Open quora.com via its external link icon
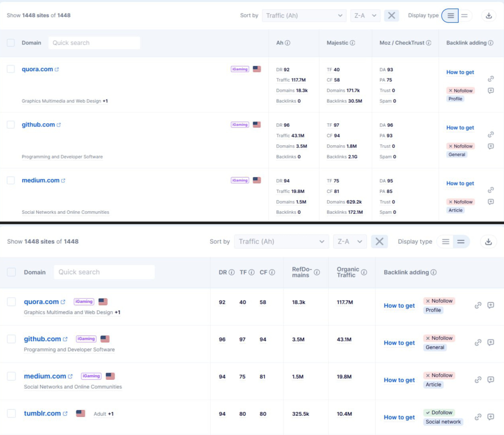Image resolution: width=504 pixels, height=435 pixels. [x=57, y=69]
